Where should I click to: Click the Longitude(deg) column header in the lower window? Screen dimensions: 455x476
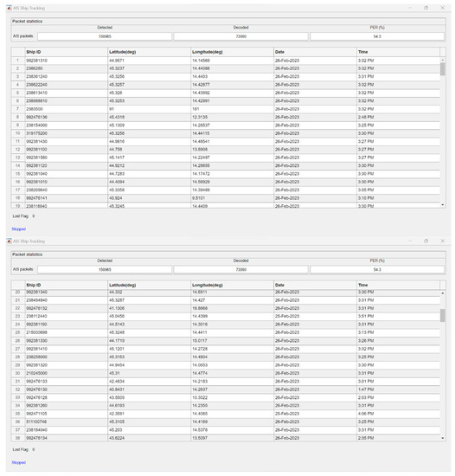point(232,285)
